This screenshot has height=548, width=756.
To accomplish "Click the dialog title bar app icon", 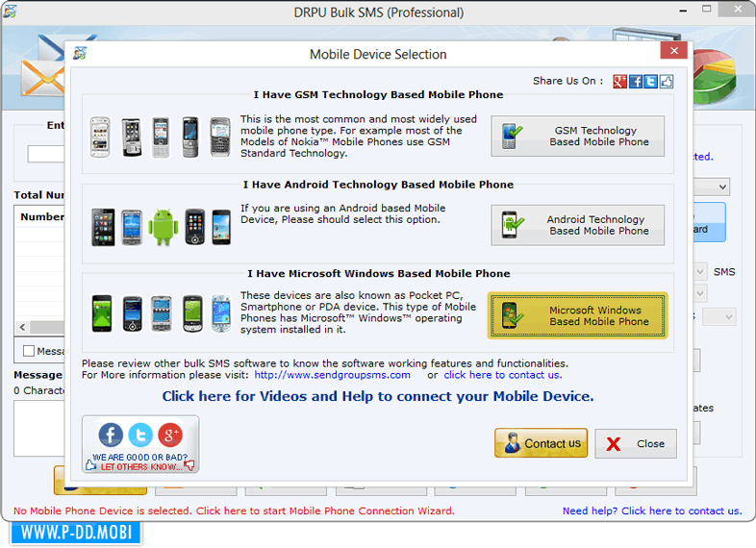I will pyautogui.click(x=80, y=53).
